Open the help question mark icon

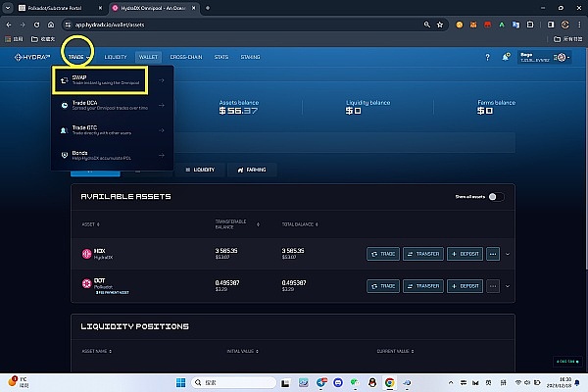click(487, 58)
